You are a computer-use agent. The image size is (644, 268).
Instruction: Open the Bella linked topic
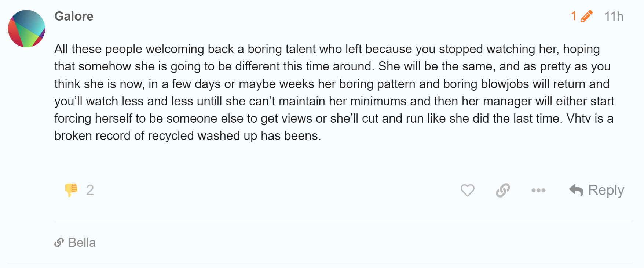pos(82,242)
